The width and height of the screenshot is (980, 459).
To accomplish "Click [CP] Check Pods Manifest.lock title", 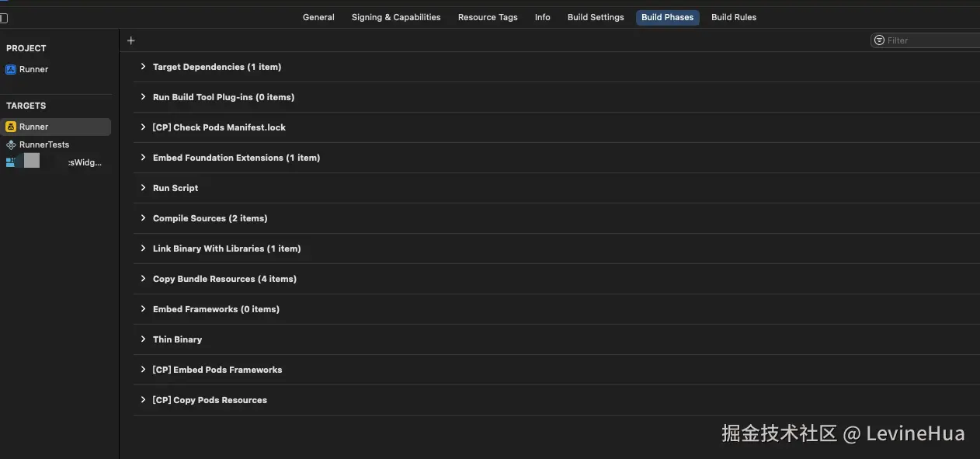I will click(219, 127).
